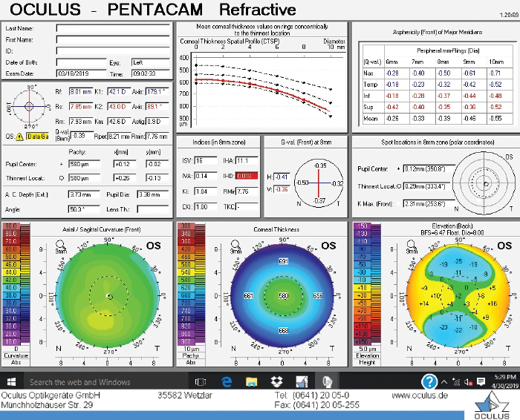Click the Pupil Dia value 3.38 mm
The image size is (520, 420).
pyautogui.click(x=153, y=194)
